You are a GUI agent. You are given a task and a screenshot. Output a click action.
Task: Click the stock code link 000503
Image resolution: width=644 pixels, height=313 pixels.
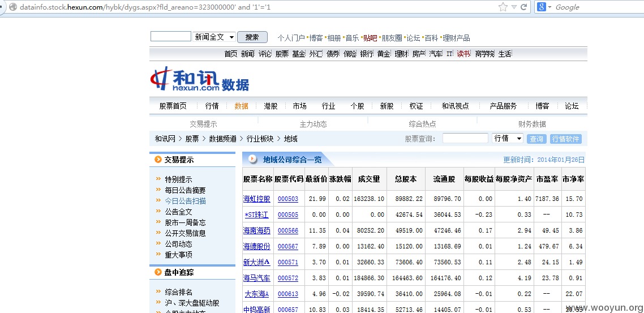point(288,199)
